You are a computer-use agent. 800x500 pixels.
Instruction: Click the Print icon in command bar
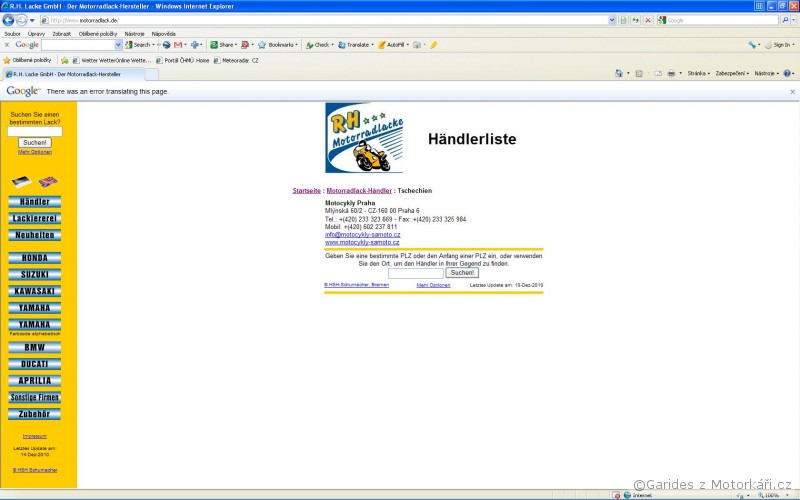click(671, 73)
